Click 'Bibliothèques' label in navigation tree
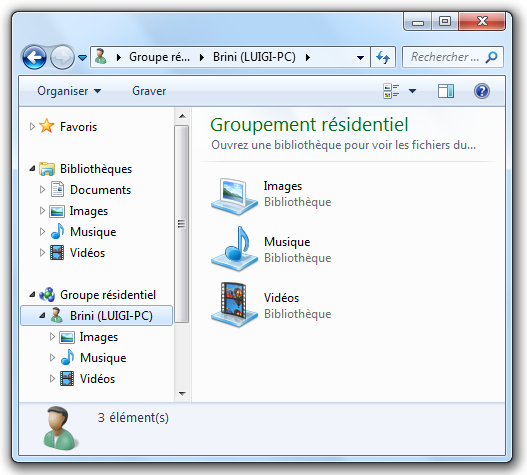527x475 pixels. click(x=96, y=169)
